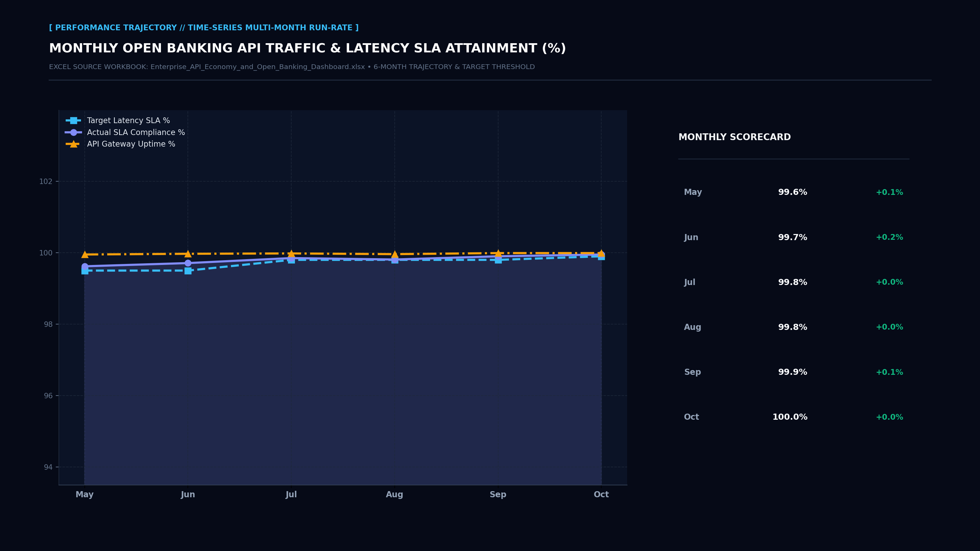This screenshot has height=551, width=980.
Task: Click the Oct x-axis label
Action: (602, 494)
